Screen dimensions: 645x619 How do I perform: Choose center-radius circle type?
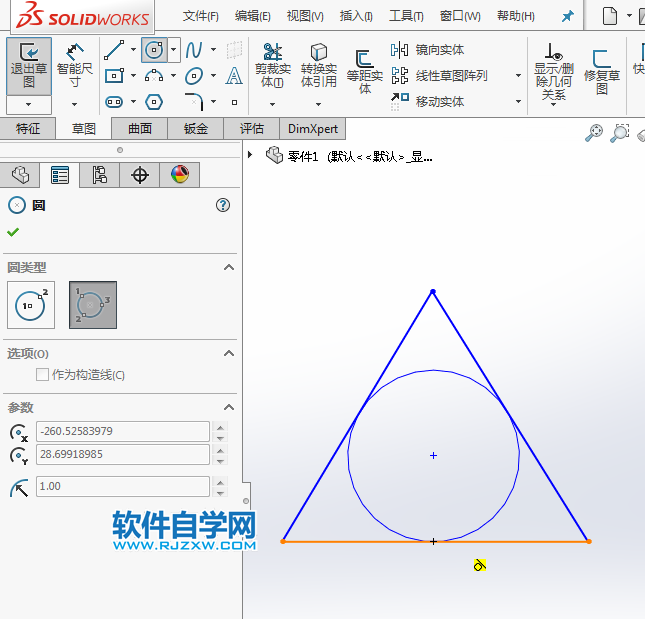pos(31,305)
